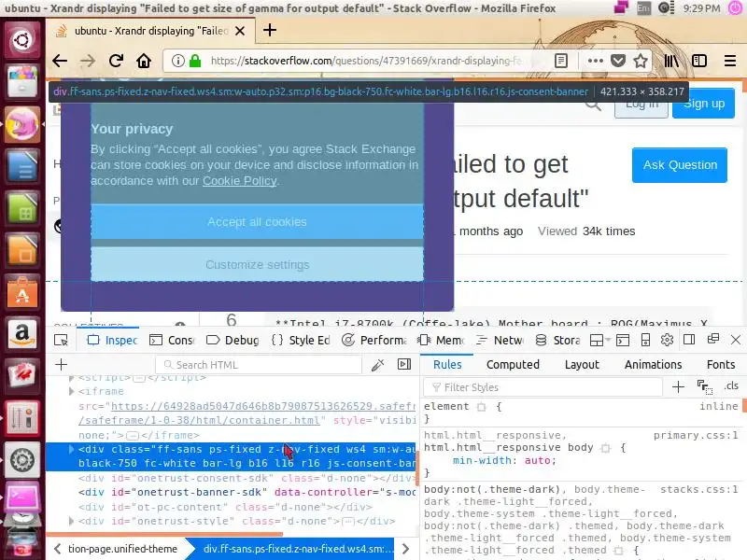Toggle the pseudo-class panel icon
This screenshot has width=747, height=560.
coord(705,386)
